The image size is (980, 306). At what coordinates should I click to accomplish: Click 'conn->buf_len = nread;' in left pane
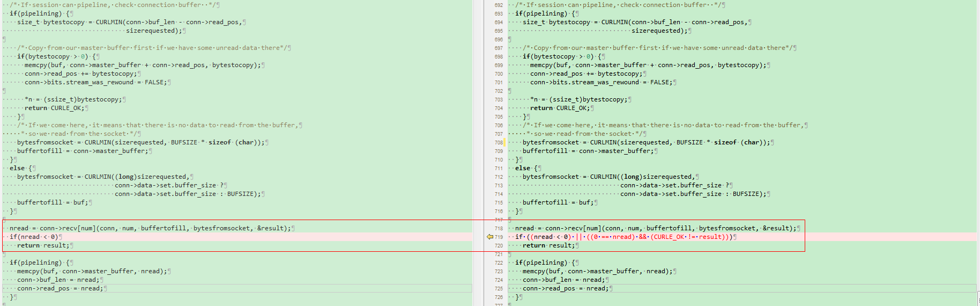58,280
